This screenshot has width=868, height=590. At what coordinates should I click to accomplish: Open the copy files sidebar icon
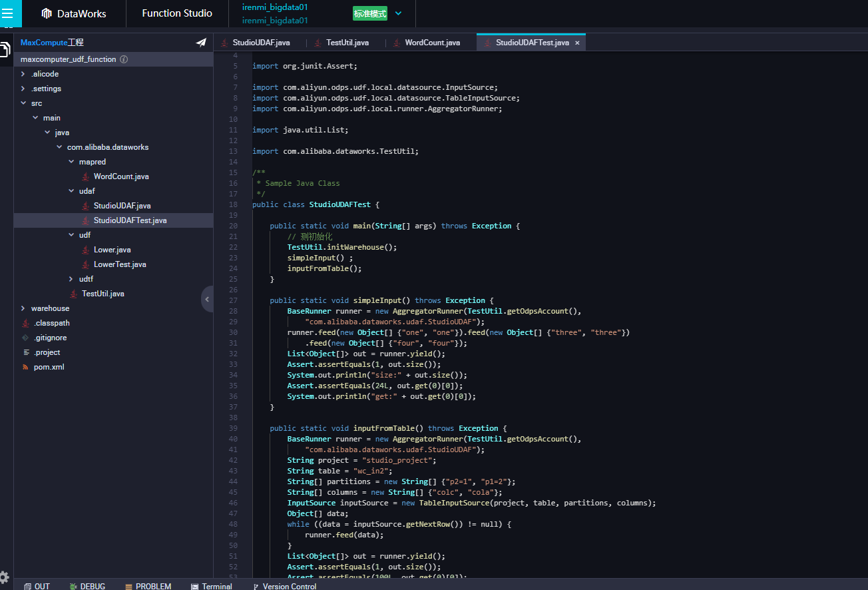pyautogui.click(x=5, y=50)
